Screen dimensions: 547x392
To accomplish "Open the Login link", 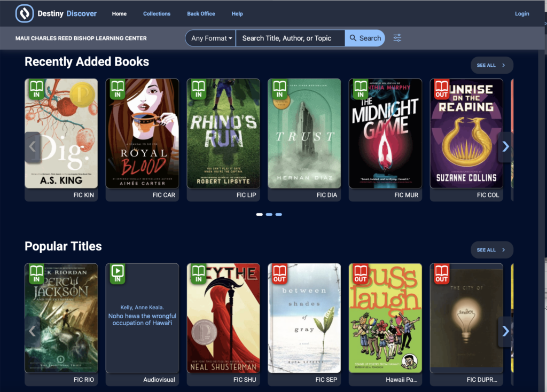I will [x=522, y=13].
